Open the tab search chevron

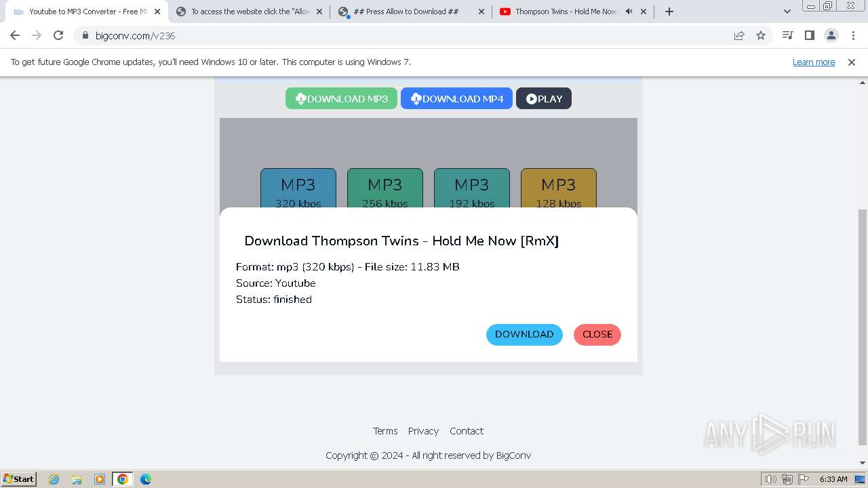[787, 12]
